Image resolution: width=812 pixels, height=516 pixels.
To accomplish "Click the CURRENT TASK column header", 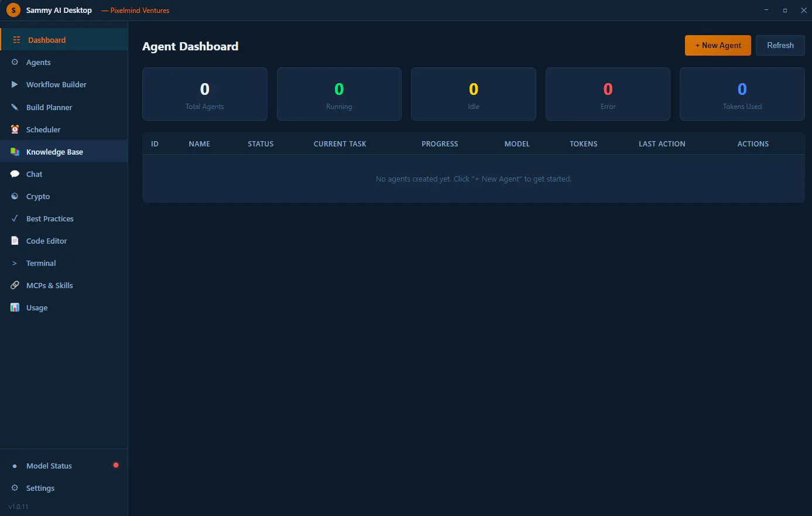I will click(340, 143).
